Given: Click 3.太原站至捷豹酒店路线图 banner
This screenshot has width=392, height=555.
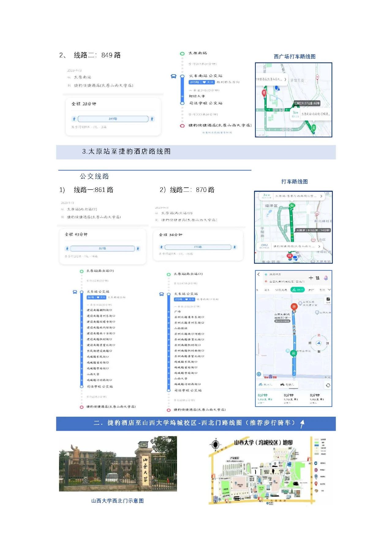Looking at the screenshot, I should [x=196, y=151].
